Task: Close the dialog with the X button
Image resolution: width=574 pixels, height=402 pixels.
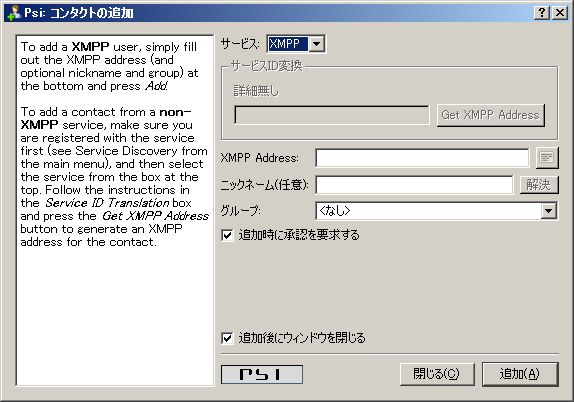Action: tap(560, 13)
